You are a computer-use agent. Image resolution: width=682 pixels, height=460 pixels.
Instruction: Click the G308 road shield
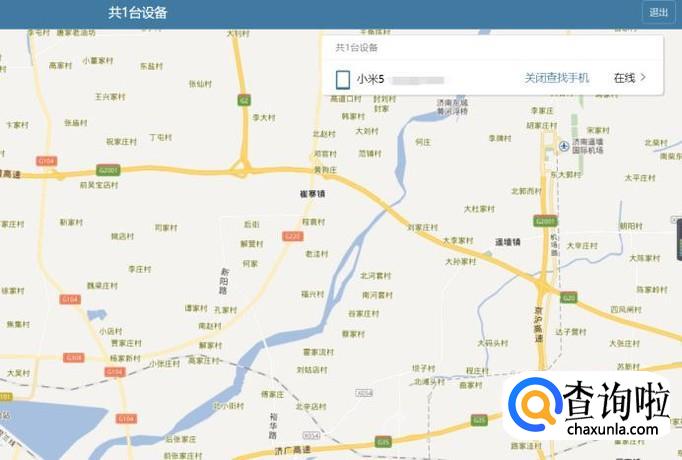click(74, 357)
